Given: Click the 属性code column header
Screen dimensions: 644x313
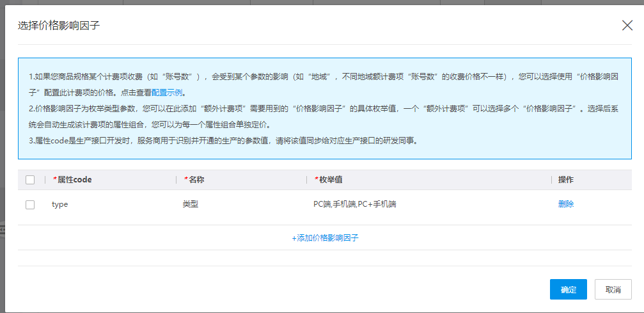Looking at the screenshot, I should click(74, 180).
